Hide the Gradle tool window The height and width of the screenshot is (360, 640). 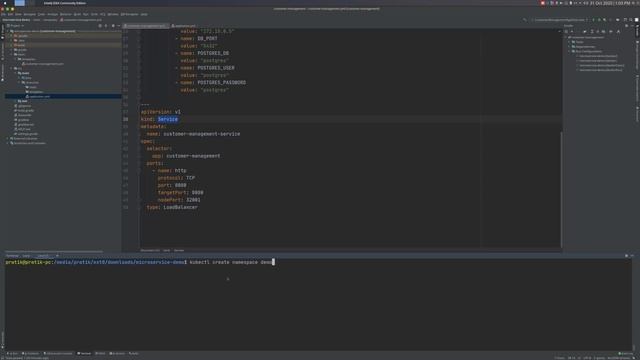tap(632, 26)
